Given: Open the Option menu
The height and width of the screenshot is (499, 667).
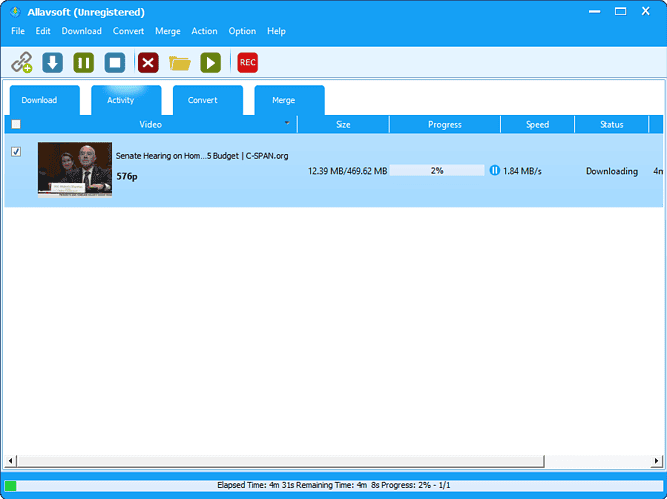Looking at the screenshot, I should click(x=242, y=31).
